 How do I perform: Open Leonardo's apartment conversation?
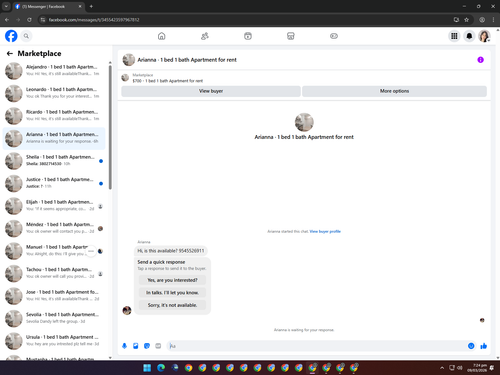(x=54, y=93)
